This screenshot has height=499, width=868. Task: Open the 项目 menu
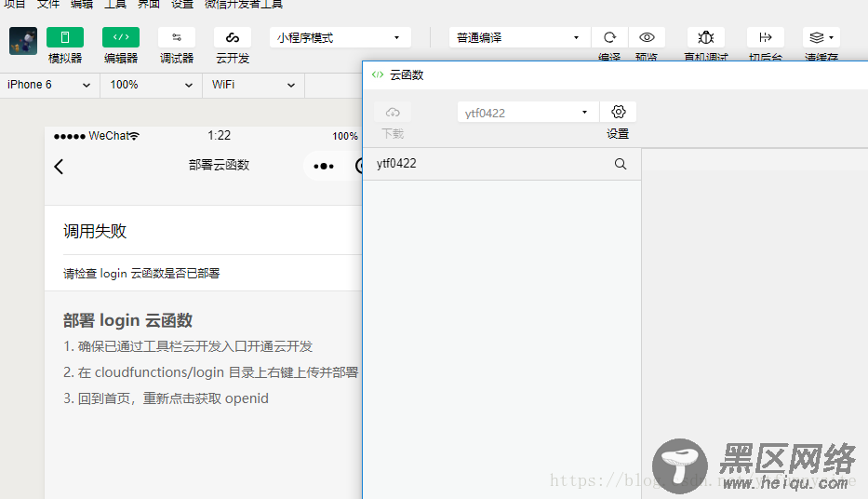(x=14, y=4)
